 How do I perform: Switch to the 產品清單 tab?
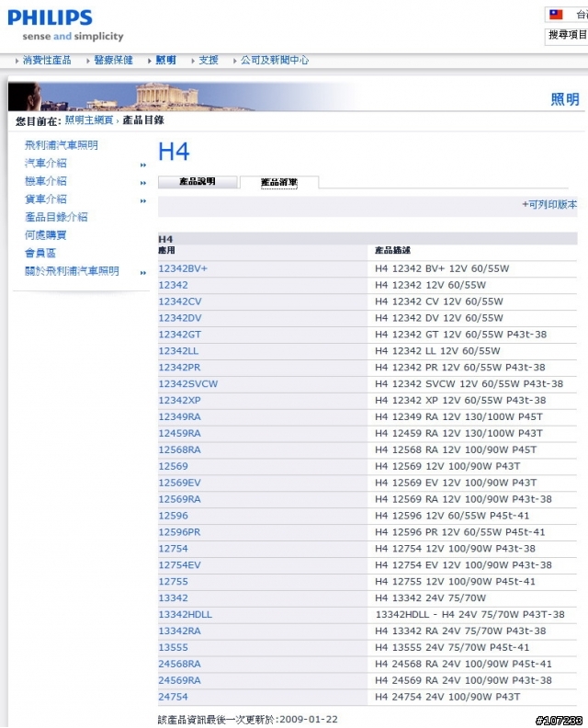pos(279,183)
